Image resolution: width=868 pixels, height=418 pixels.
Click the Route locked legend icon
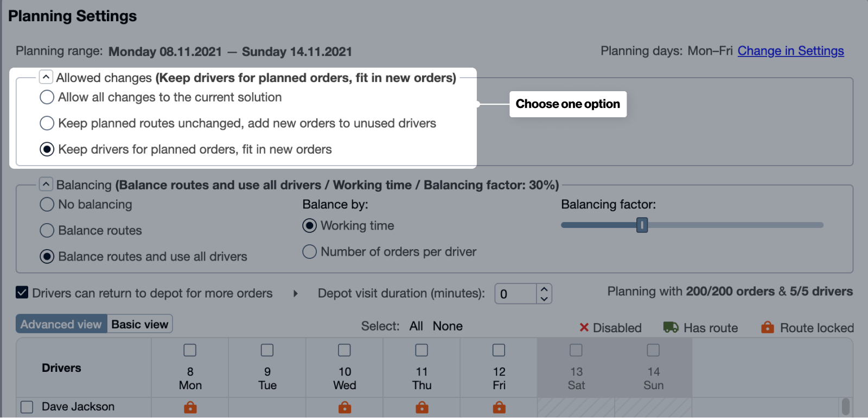[x=767, y=327]
